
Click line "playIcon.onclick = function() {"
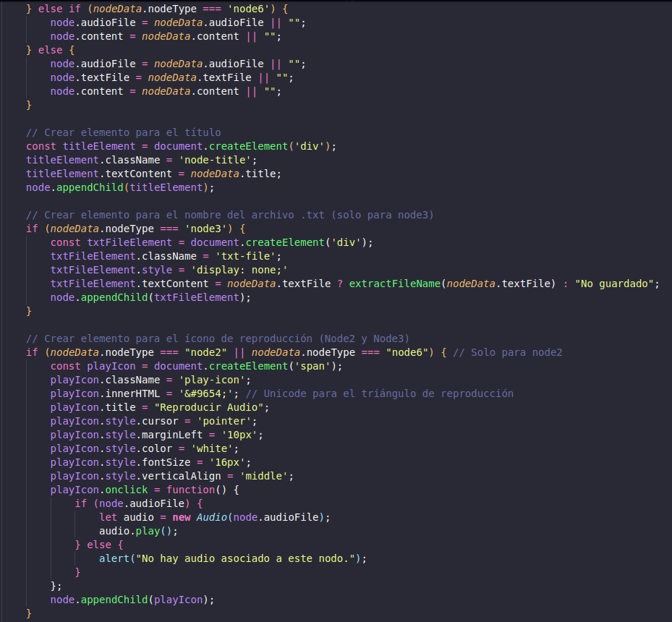click(x=145, y=489)
